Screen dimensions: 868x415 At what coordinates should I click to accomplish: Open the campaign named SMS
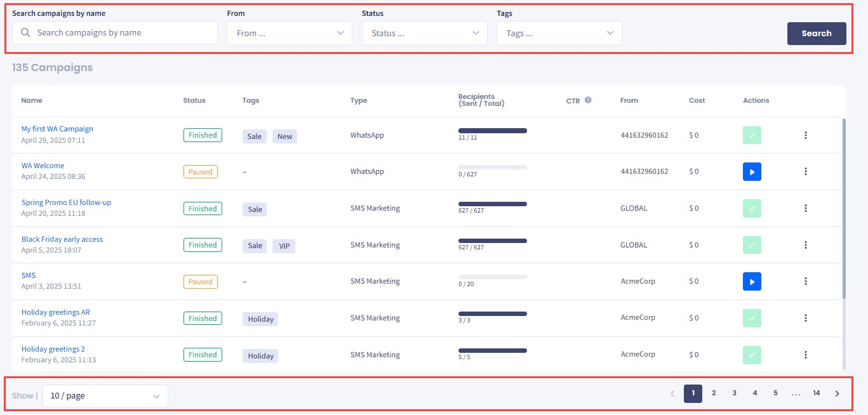(29, 275)
